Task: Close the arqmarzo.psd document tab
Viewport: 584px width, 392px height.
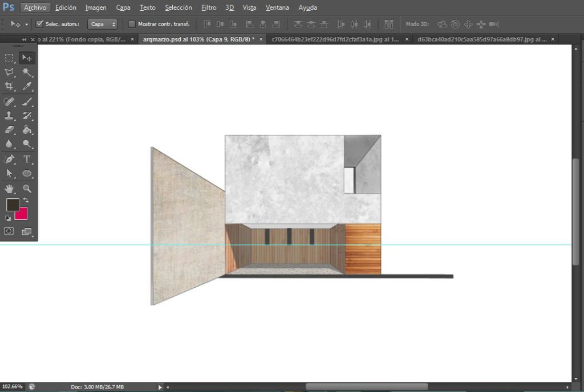Action: pos(261,39)
